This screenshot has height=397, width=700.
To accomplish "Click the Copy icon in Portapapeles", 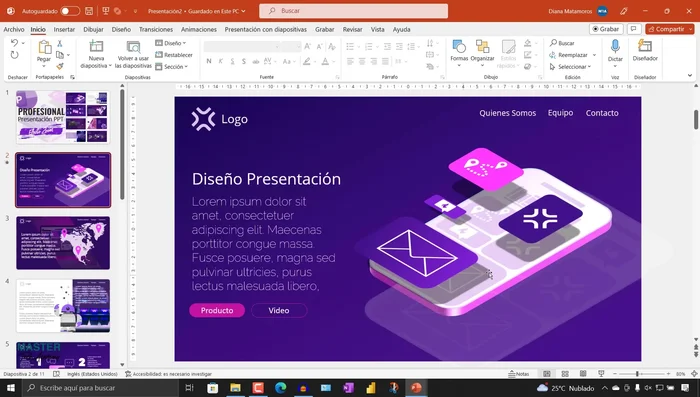I will click(x=60, y=55).
